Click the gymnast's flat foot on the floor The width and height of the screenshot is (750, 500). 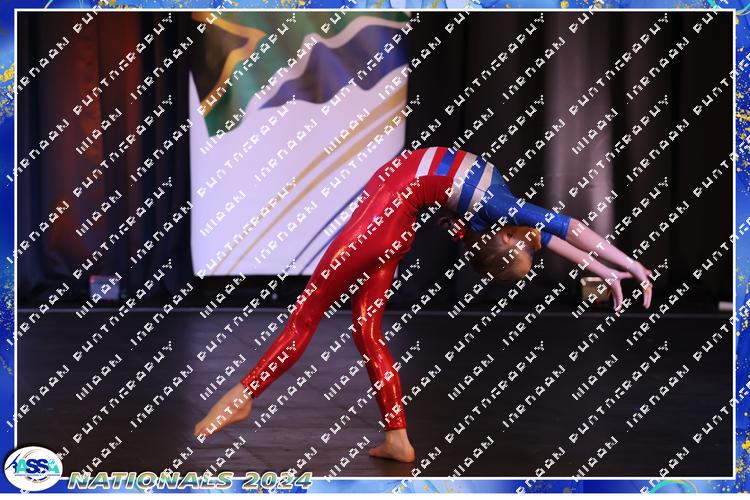[390, 448]
